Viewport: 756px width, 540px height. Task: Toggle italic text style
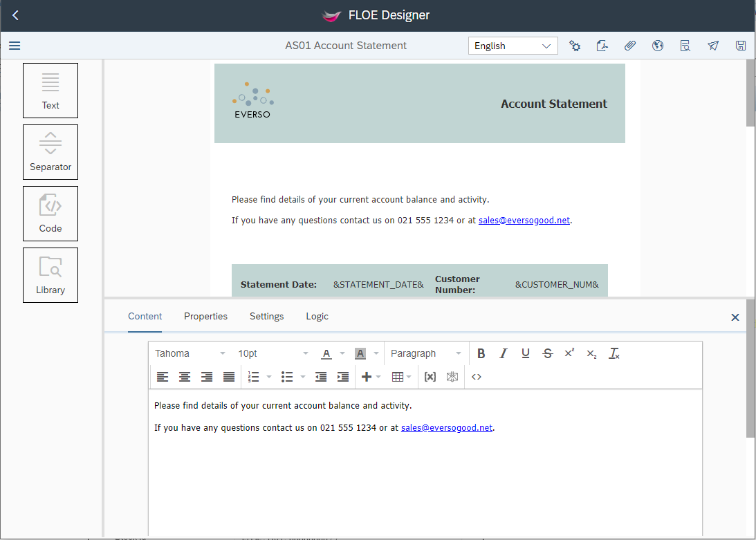coord(504,353)
